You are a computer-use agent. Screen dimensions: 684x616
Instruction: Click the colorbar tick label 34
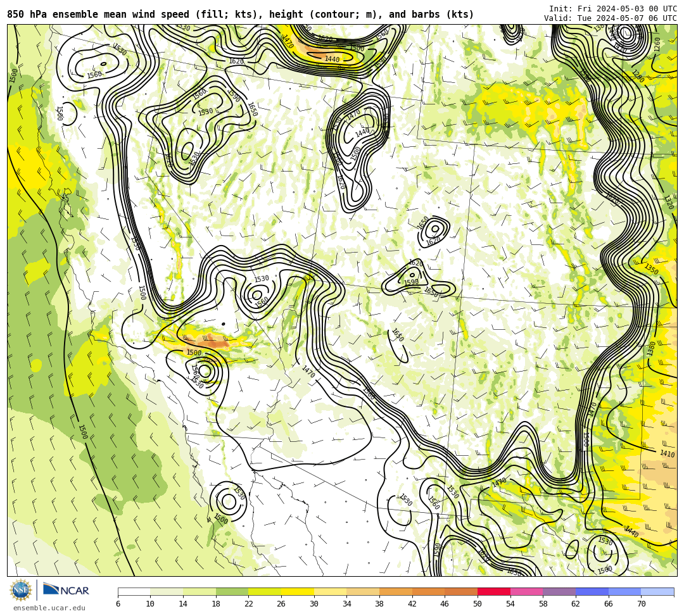pyautogui.click(x=347, y=604)
